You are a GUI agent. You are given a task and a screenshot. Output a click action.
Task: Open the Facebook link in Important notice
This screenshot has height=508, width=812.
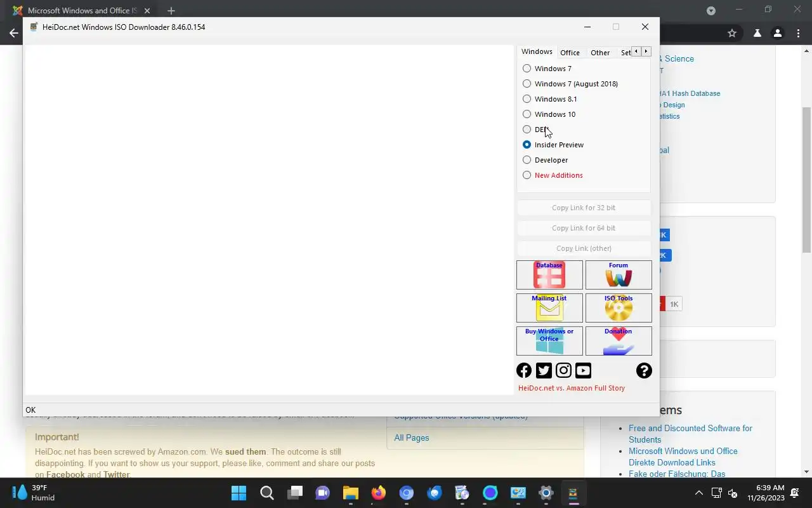tap(65, 474)
